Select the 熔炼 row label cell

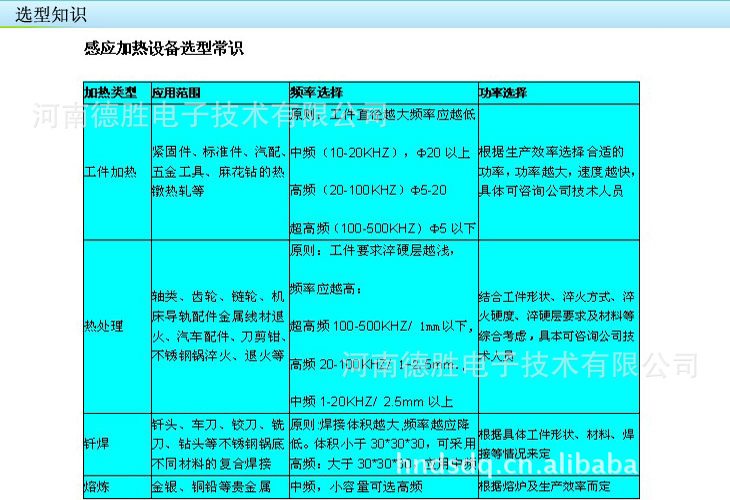[x=96, y=487]
